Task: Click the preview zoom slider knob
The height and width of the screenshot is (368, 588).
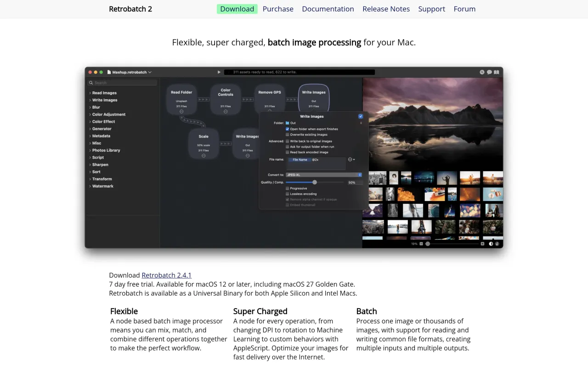Action: coord(428,244)
